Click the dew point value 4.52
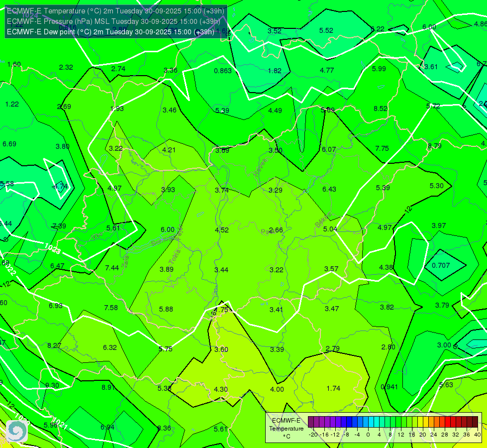This screenshot has height=448, width=487. point(222,230)
